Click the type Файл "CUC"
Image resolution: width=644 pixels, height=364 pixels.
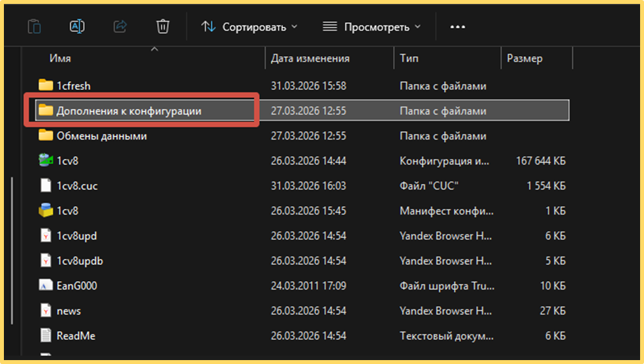[x=428, y=186]
